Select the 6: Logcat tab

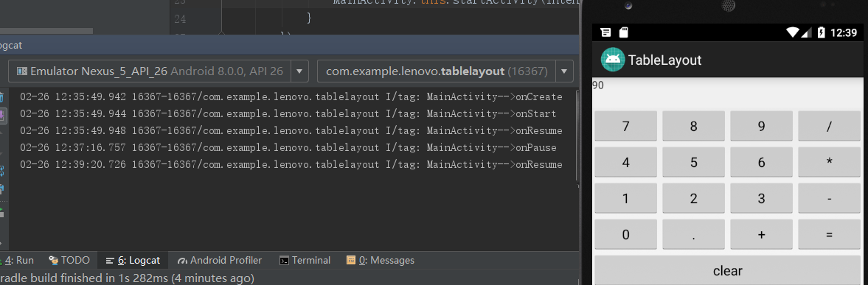coord(133,260)
